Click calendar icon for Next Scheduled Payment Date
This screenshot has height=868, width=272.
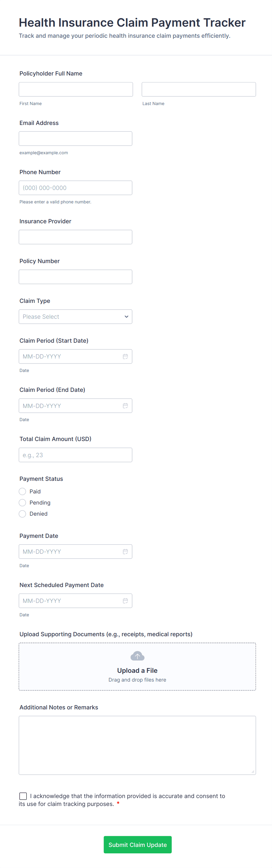(125, 601)
